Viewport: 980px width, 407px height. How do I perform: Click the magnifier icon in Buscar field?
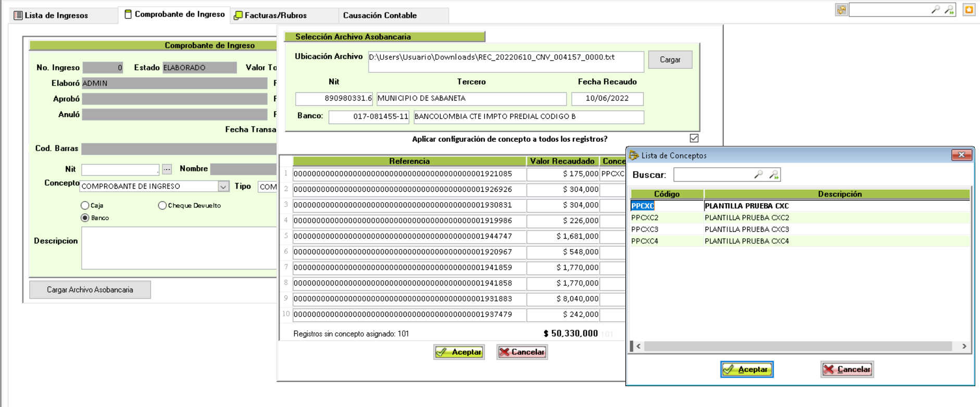click(x=758, y=175)
